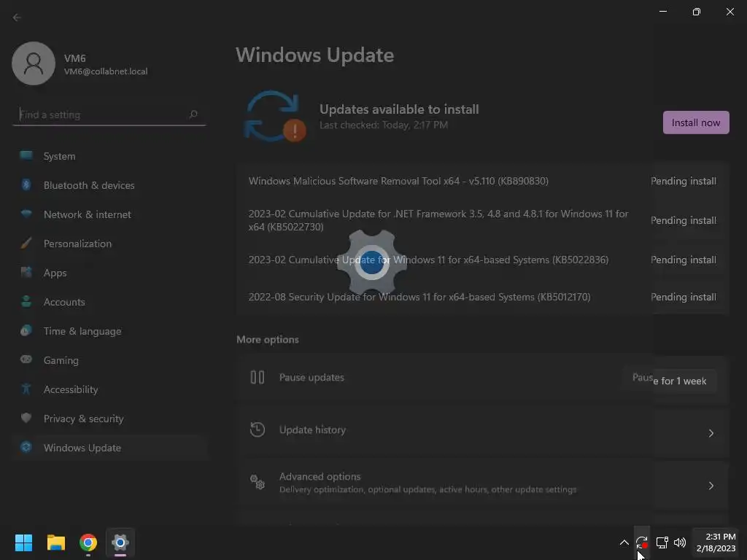Click the Accessibility figure icon
The width and height of the screenshot is (747, 560).
(26, 389)
